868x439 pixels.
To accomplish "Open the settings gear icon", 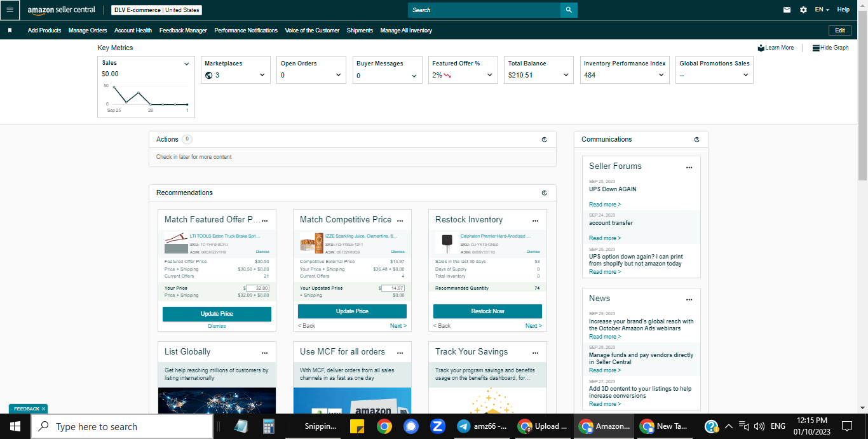I will click(x=803, y=10).
